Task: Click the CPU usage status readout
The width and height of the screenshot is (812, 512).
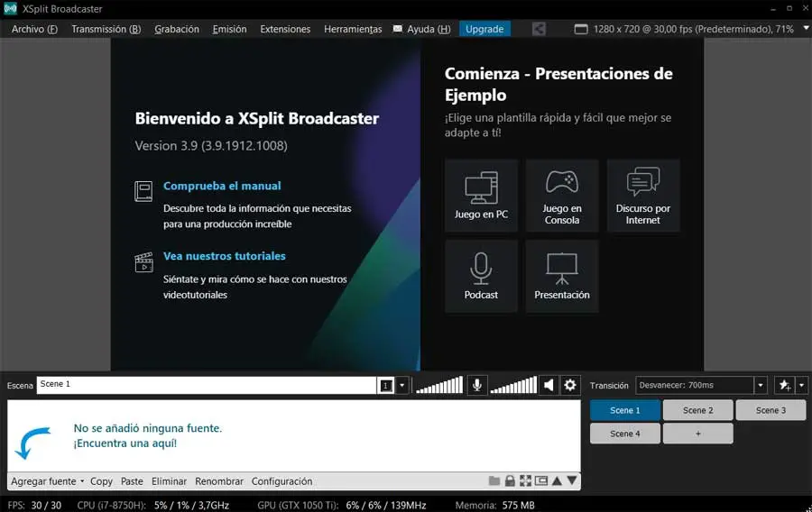Action: tap(152, 506)
